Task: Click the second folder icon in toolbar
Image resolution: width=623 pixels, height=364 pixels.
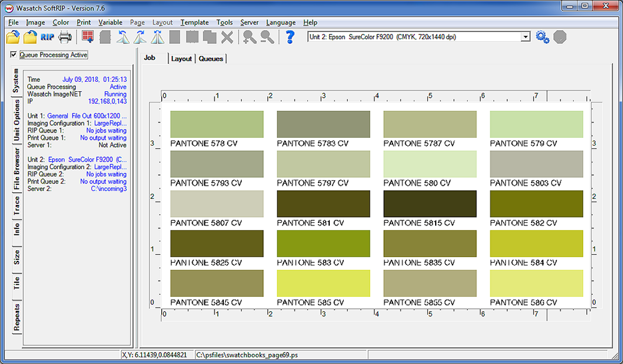Action: click(x=30, y=37)
